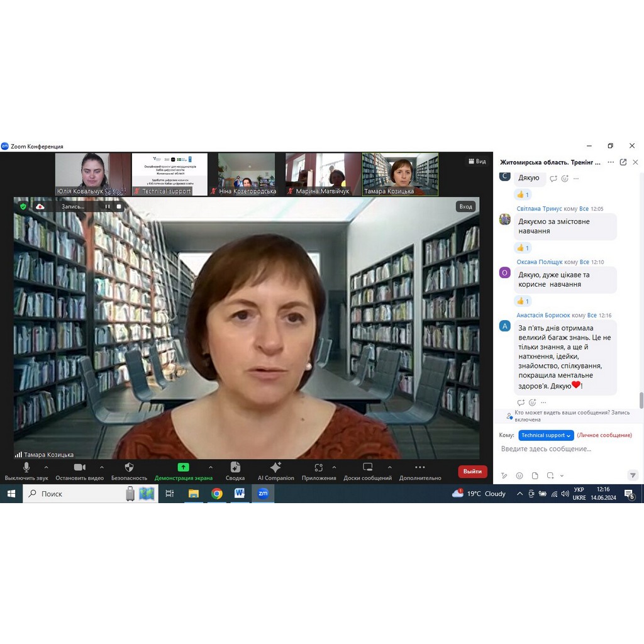Open AI Companion in the Zoom toolbar

[x=275, y=471]
